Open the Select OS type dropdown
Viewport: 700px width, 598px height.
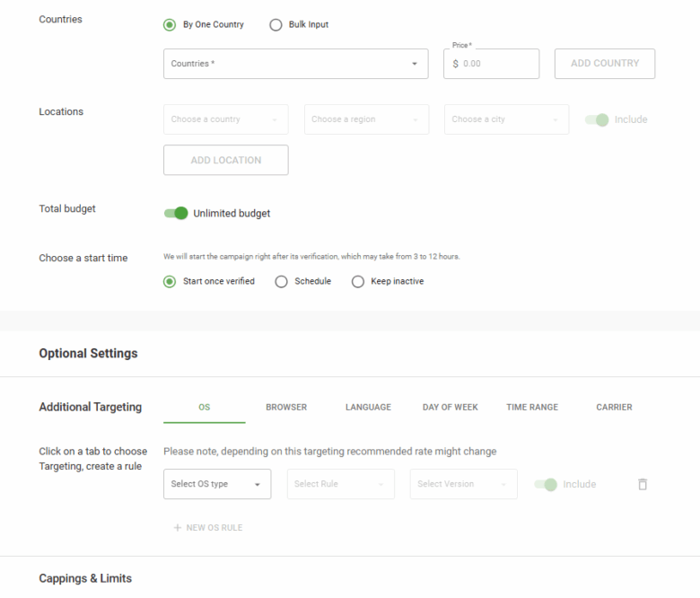pos(217,484)
